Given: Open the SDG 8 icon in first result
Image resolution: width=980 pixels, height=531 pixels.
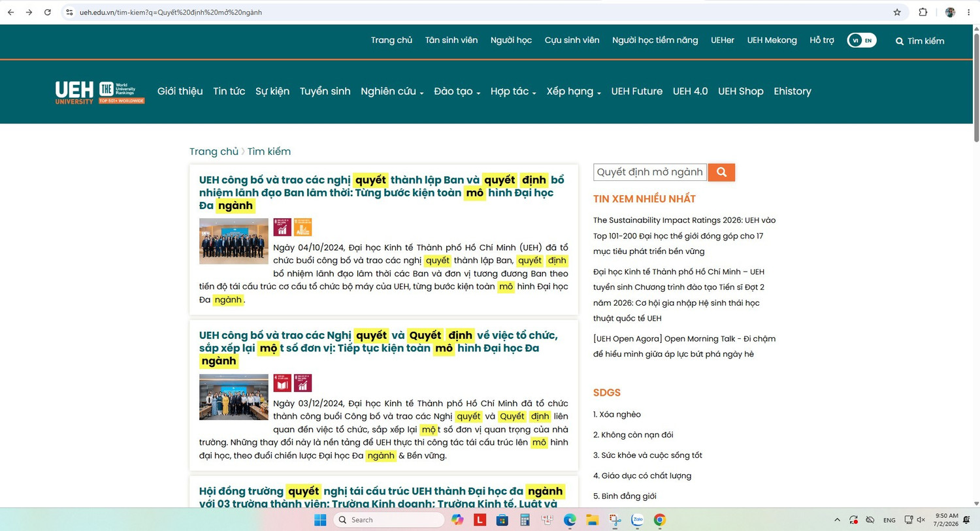Looking at the screenshot, I should point(282,227).
